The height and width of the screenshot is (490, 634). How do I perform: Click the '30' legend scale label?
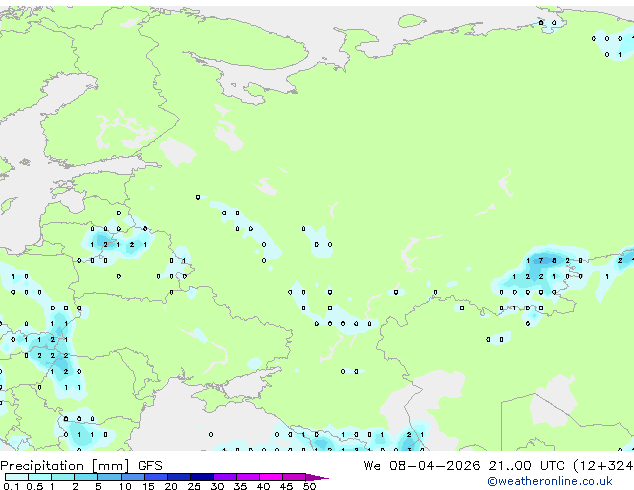[x=217, y=486]
